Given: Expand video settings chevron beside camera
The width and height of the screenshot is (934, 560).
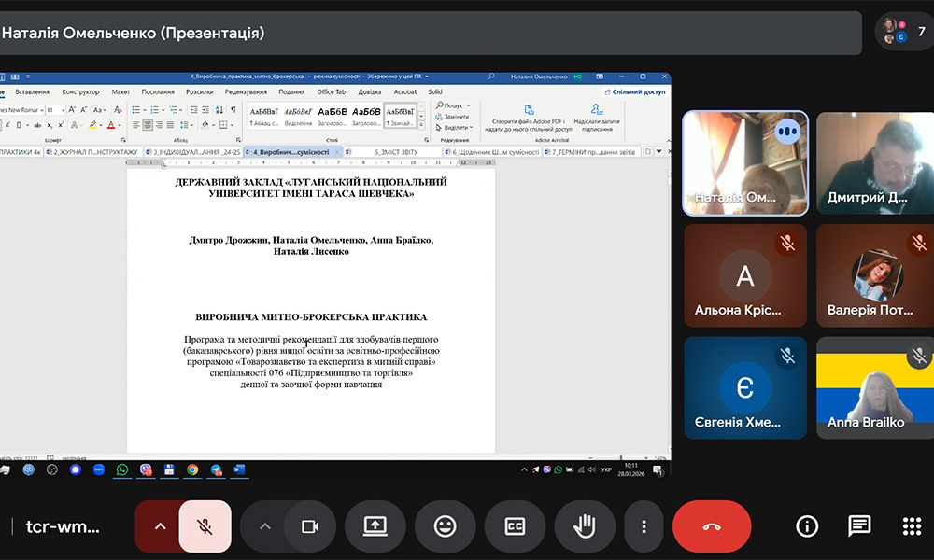Looking at the screenshot, I should coord(264,526).
